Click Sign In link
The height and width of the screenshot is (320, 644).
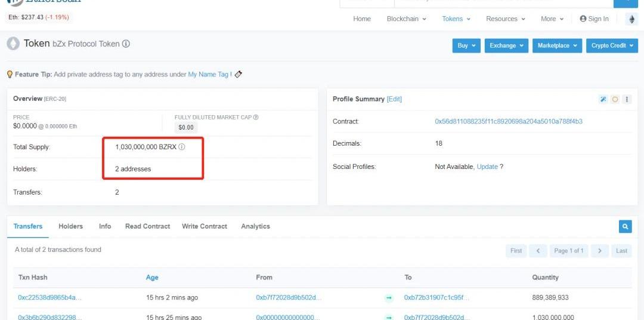595,19
